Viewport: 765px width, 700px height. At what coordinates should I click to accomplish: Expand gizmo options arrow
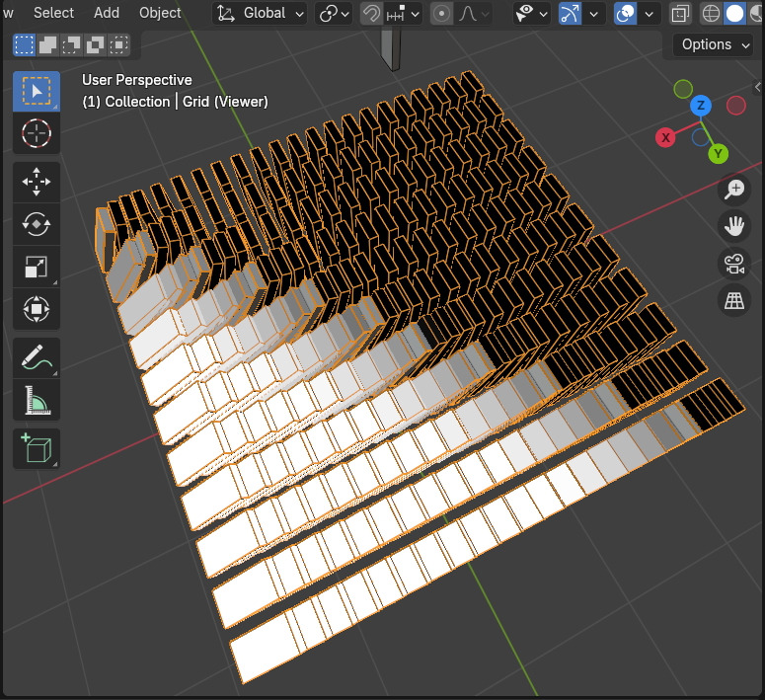[x=594, y=14]
